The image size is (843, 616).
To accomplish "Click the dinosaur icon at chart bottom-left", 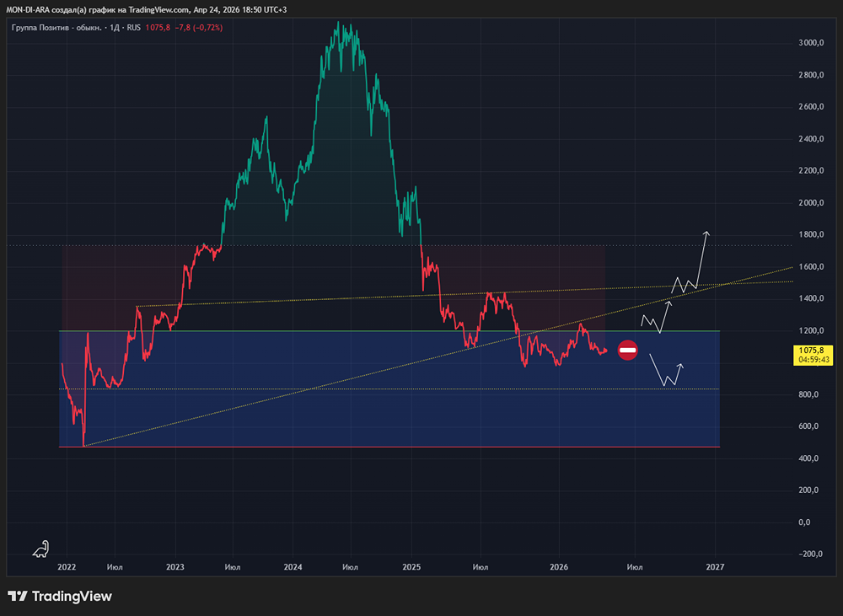I will pos(40,549).
